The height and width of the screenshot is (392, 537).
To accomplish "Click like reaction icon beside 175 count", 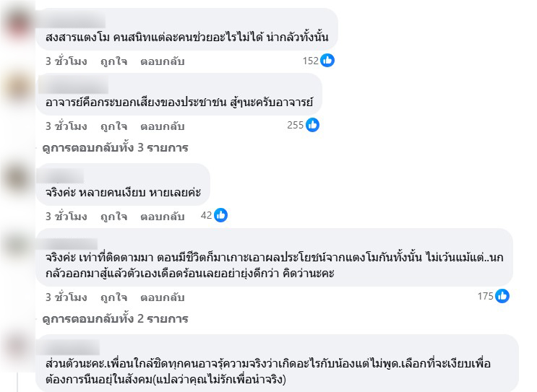I will 502,296.
